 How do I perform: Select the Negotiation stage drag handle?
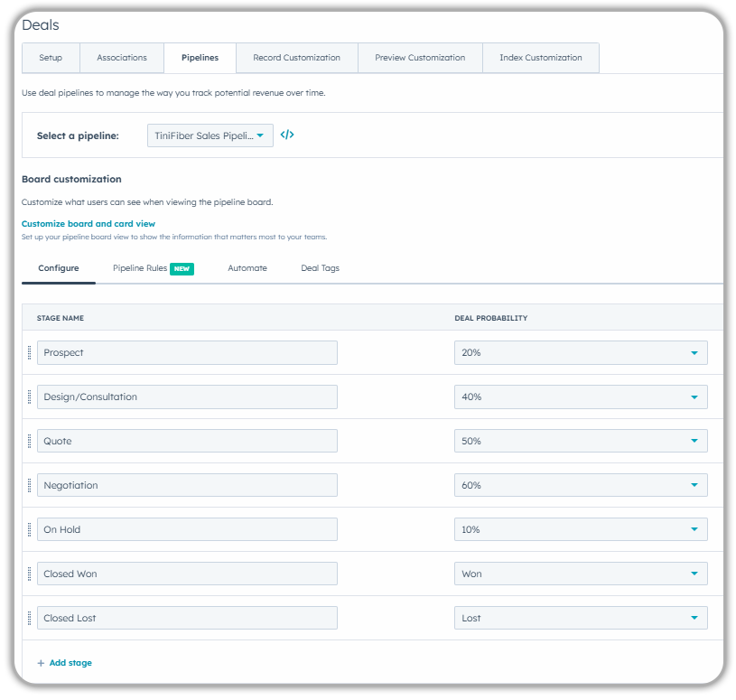tap(30, 485)
